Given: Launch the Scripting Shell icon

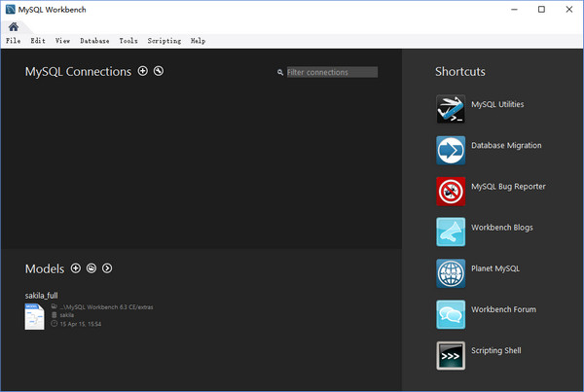Looking at the screenshot, I should point(451,355).
